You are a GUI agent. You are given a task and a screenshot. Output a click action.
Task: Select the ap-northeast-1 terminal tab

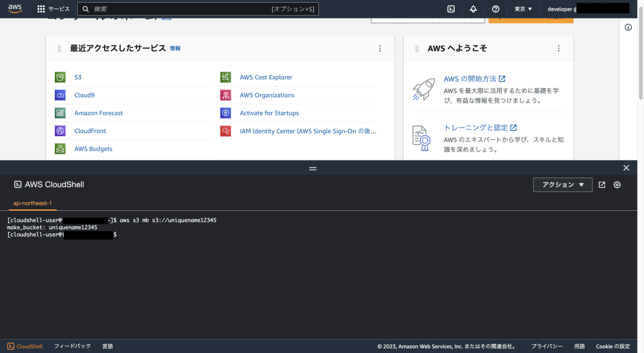pyautogui.click(x=33, y=204)
